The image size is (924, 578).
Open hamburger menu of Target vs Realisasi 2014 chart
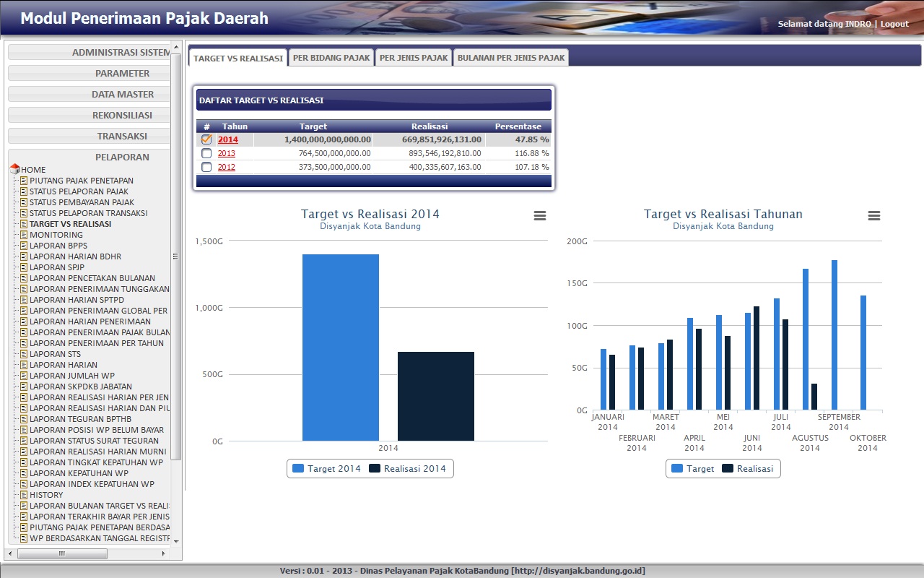(x=540, y=215)
